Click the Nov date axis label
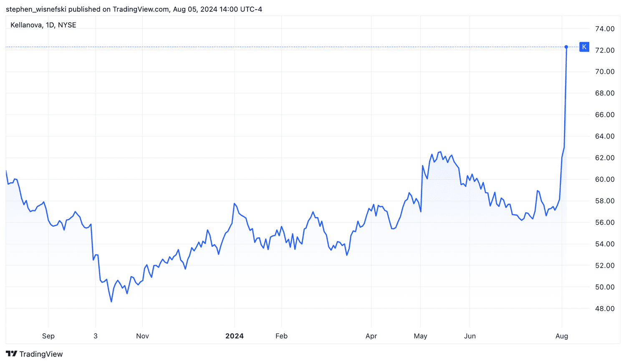 (x=142, y=336)
